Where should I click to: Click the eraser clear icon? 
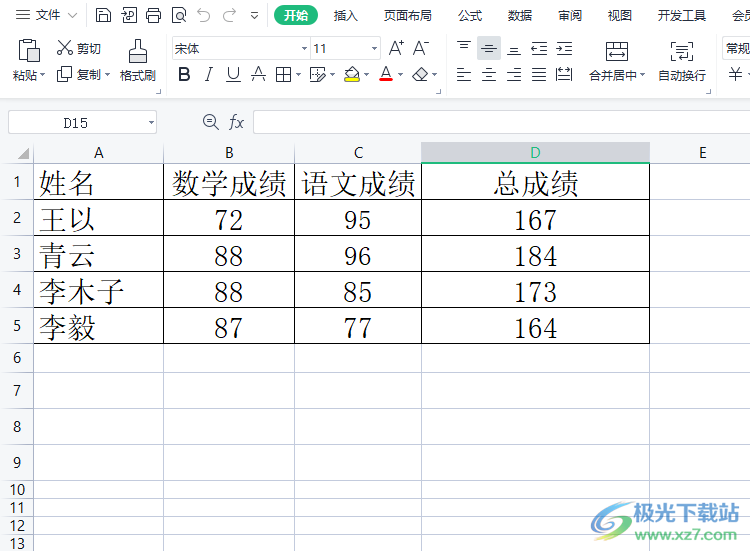[420, 75]
